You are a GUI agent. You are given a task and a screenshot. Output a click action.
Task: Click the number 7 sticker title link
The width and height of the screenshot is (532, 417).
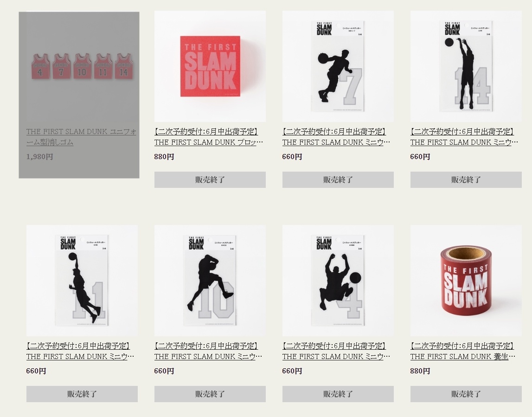point(336,137)
